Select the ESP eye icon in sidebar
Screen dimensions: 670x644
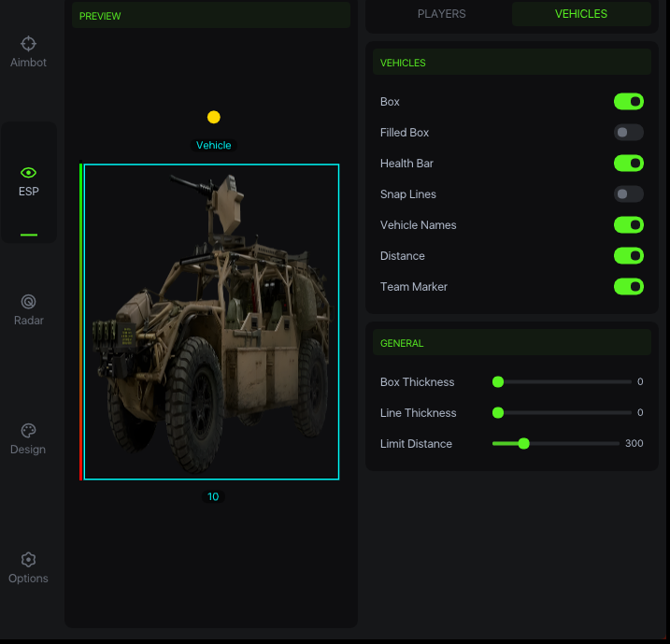pos(28,173)
